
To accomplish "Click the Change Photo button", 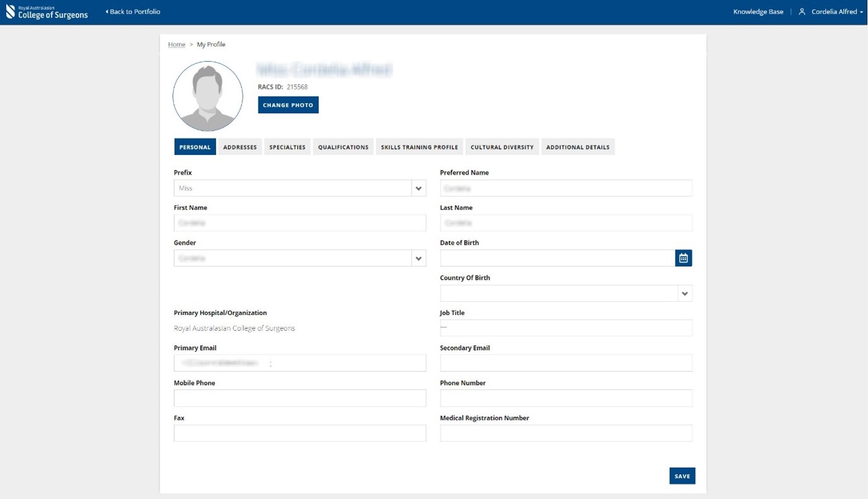I will pos(288,105).
